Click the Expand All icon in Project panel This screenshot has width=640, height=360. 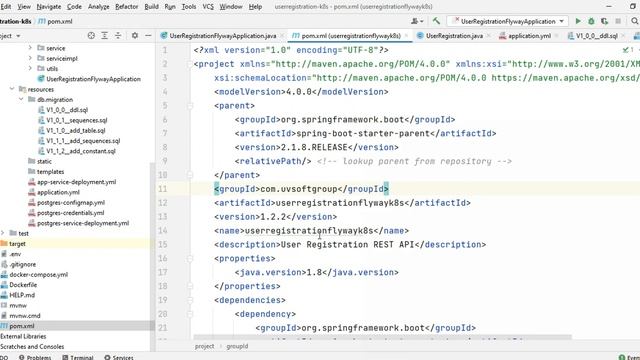pos(104,36)
